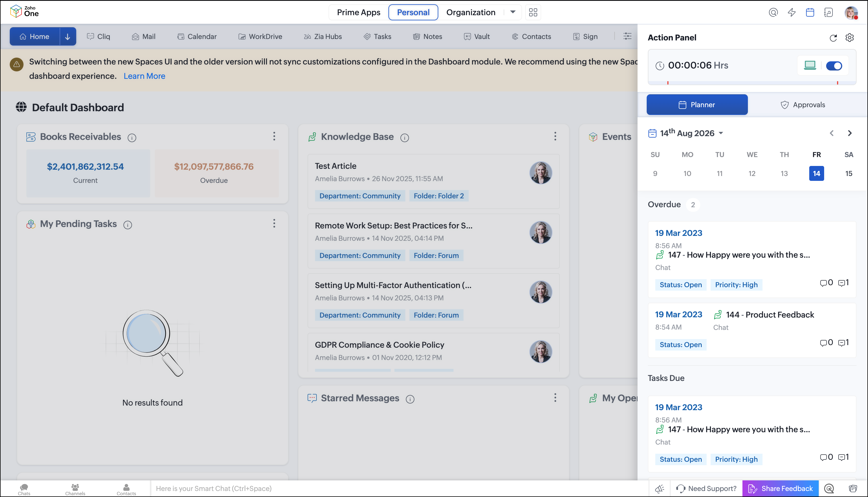
Task: Click the Zoho One logo
Action: (24, 11)
